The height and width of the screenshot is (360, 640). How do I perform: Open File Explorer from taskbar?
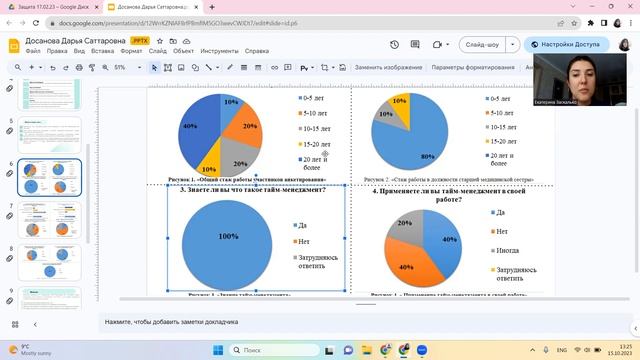click(366, 350)
